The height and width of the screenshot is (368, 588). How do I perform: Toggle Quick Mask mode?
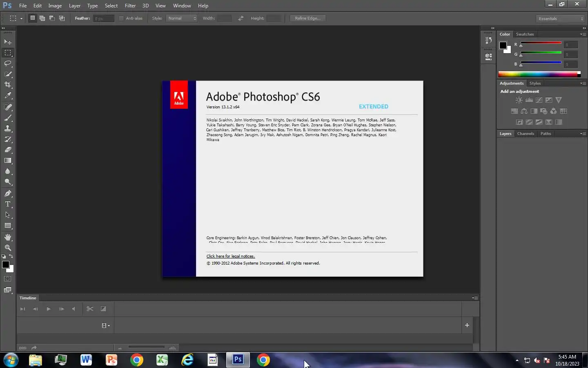8,279
